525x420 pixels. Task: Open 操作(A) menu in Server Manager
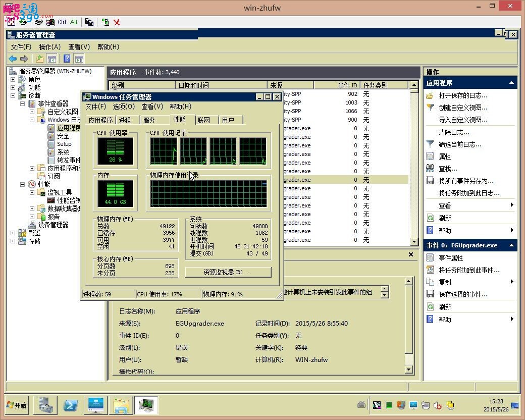50,47
